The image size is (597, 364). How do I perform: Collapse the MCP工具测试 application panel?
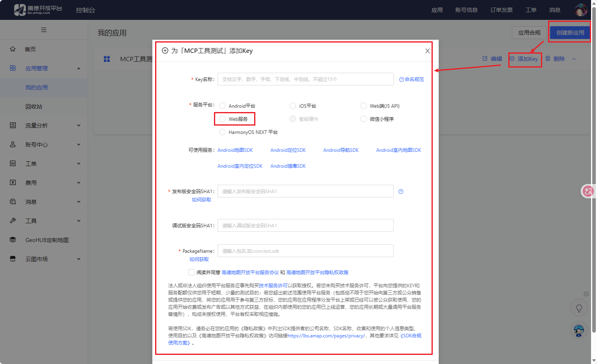click(574, 59)
